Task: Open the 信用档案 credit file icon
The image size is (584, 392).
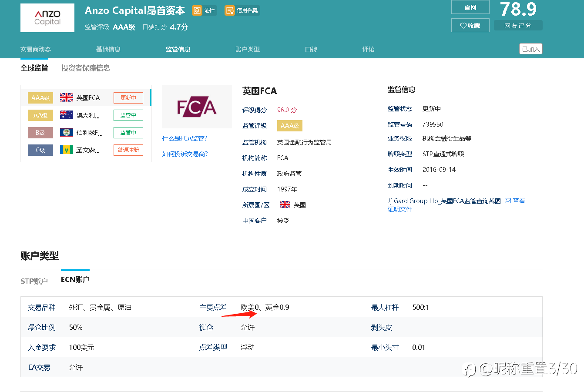Action: [242, 10]
